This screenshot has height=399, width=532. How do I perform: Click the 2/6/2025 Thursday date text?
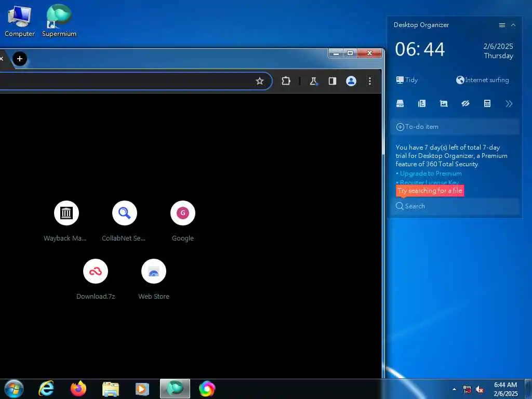point(498,51)
